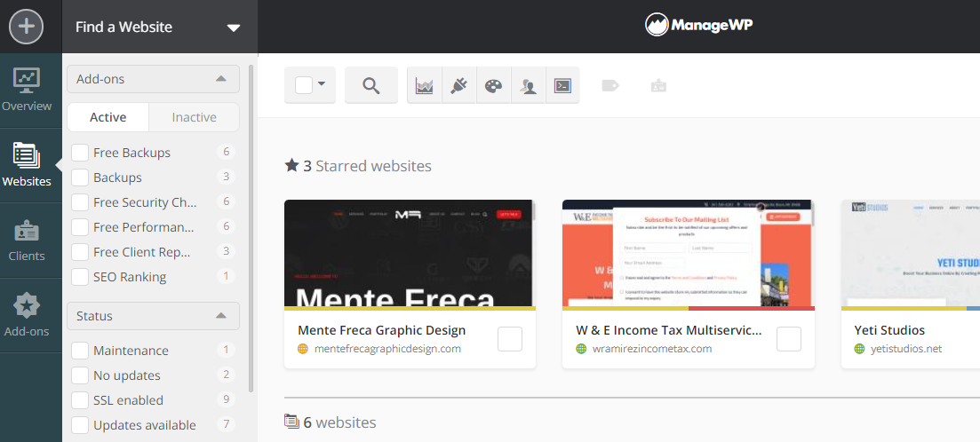Check the Updates available filter

tap(79, 425)
